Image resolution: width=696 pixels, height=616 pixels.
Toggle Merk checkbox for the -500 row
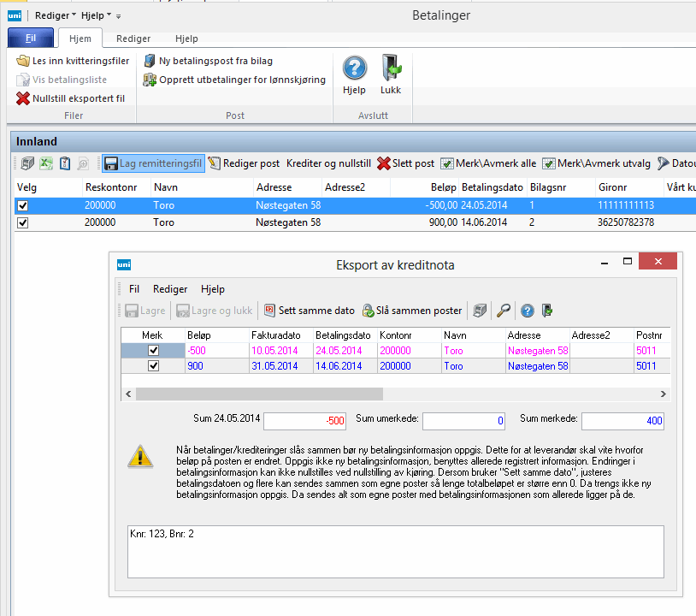pyautogui.click(x=153, y=351)
